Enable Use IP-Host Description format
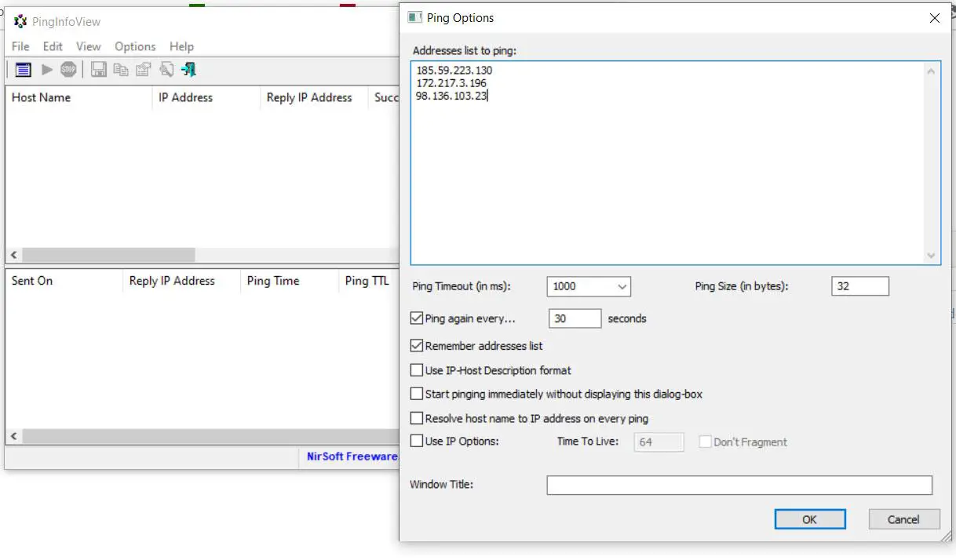This screenshot has width=956, height=560. click(417, 369)
